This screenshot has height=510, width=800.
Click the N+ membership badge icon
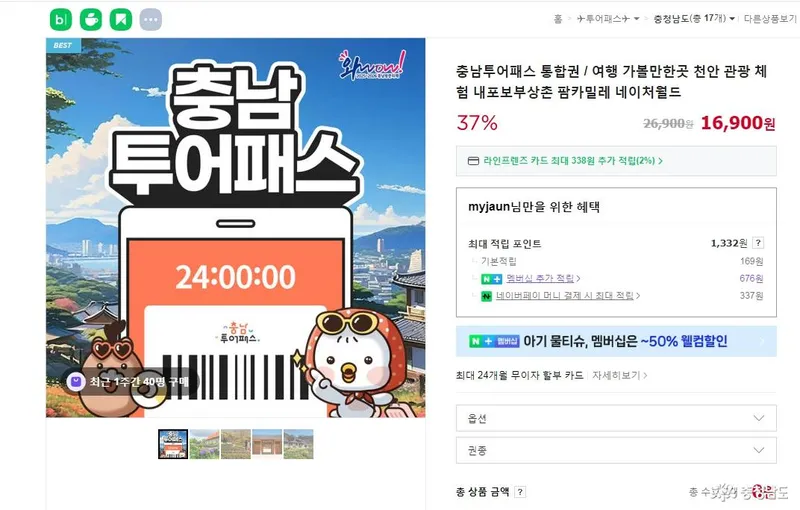pyautogui.click(x=492, y=279)
